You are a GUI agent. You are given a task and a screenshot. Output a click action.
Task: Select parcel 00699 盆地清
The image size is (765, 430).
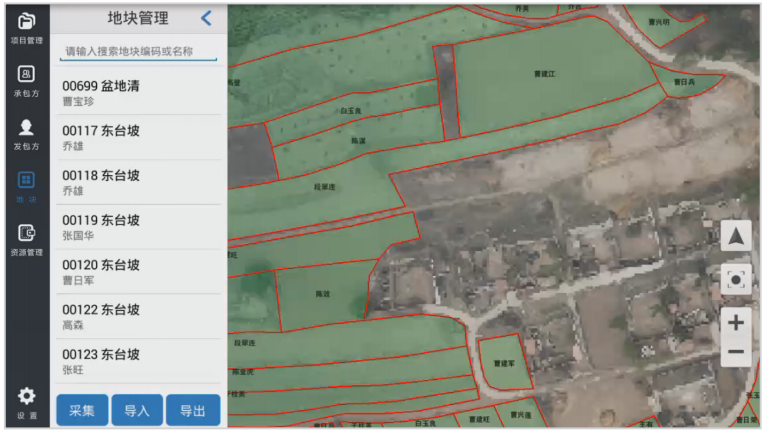pos(138,93)
